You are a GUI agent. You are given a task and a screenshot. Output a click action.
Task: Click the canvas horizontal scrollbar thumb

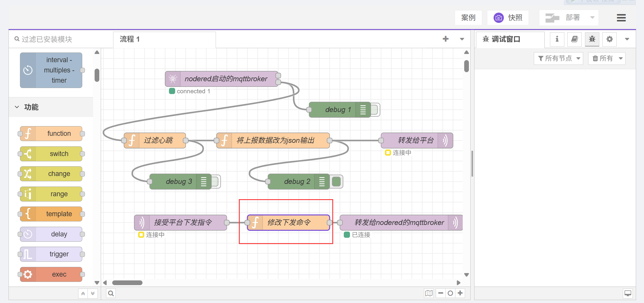coord(127,283)
